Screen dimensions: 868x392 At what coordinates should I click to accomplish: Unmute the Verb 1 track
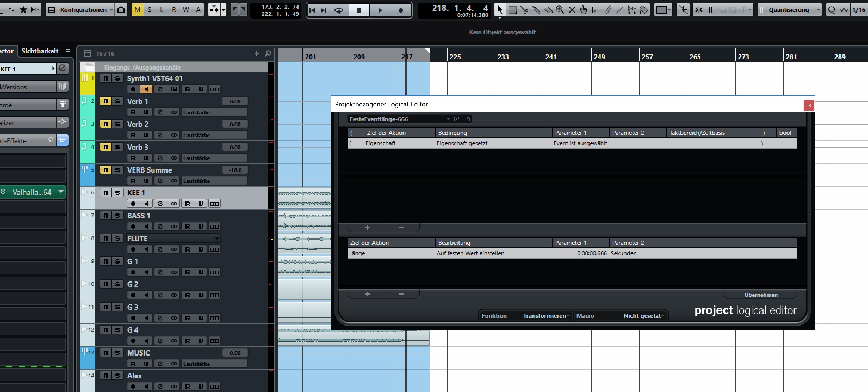(106, 101)
